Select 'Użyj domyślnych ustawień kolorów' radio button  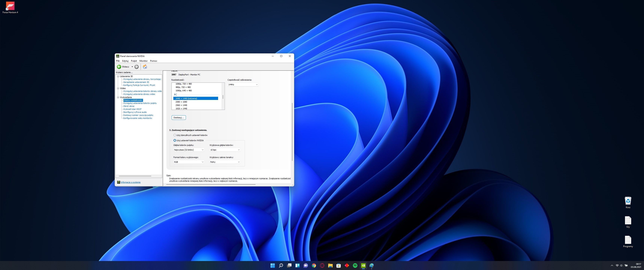(175, 135)
